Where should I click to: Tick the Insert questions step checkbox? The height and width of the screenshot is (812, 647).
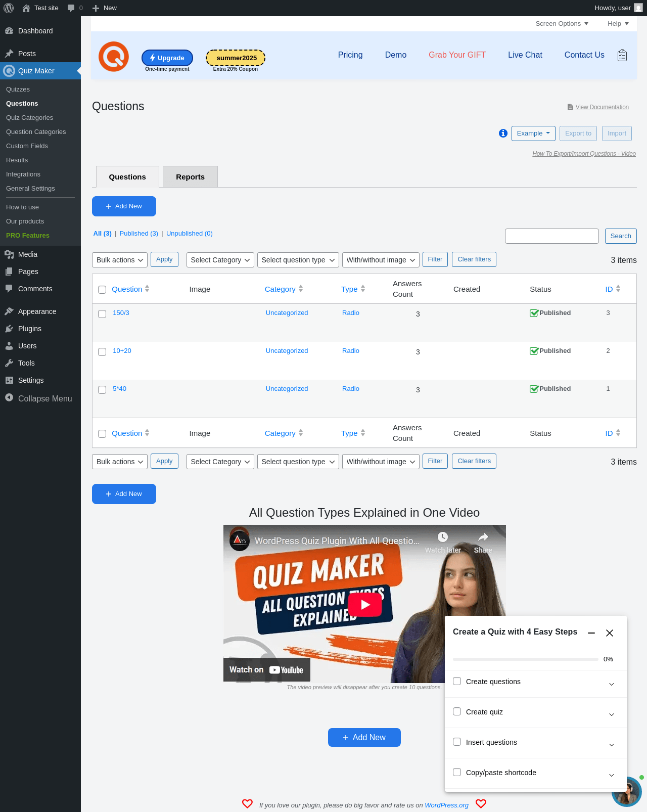coord(457,742)
